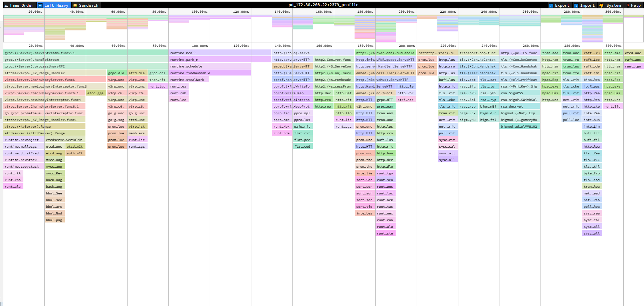Open the Sandwich view
The height and width of the screenshot is (306, 644).
point(86,5)
